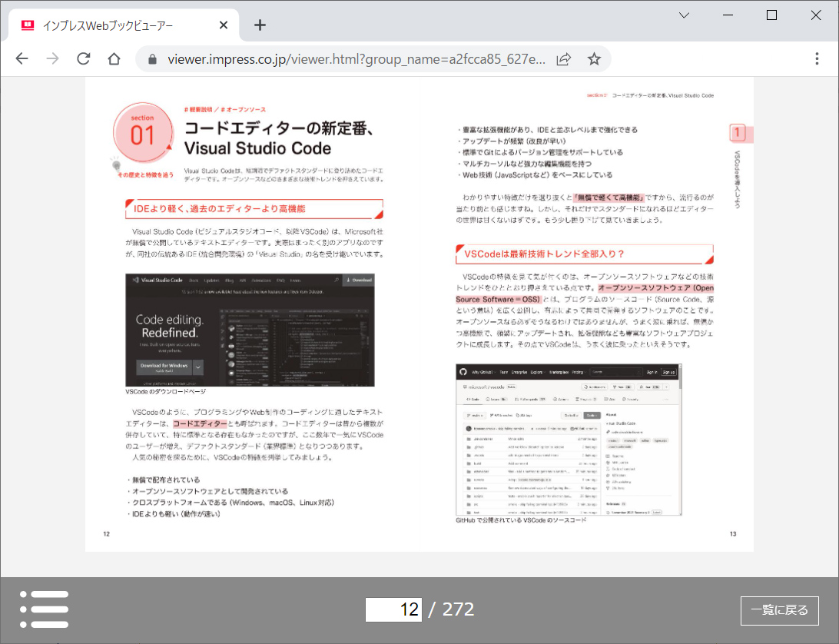839x644 pixels.
Task: Close the current browser tab
Action: tap(223, 25)
